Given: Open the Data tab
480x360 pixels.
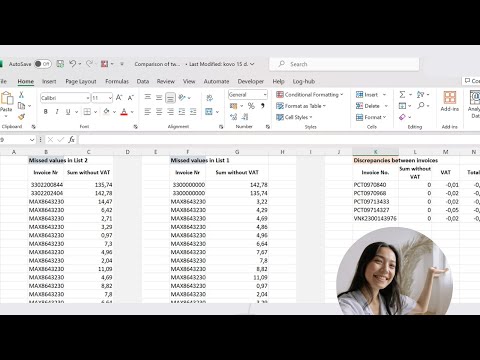Looking at the screenshot, I should (143, 81).
